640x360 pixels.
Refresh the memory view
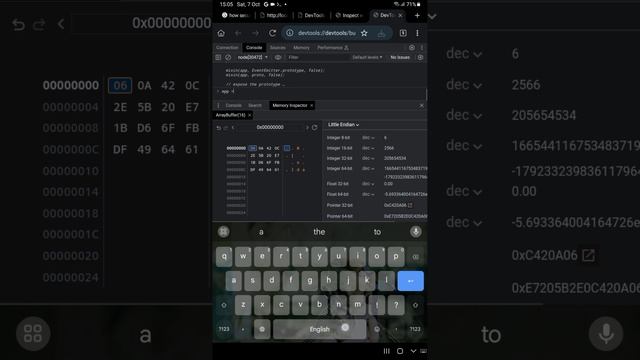point(315,127)
